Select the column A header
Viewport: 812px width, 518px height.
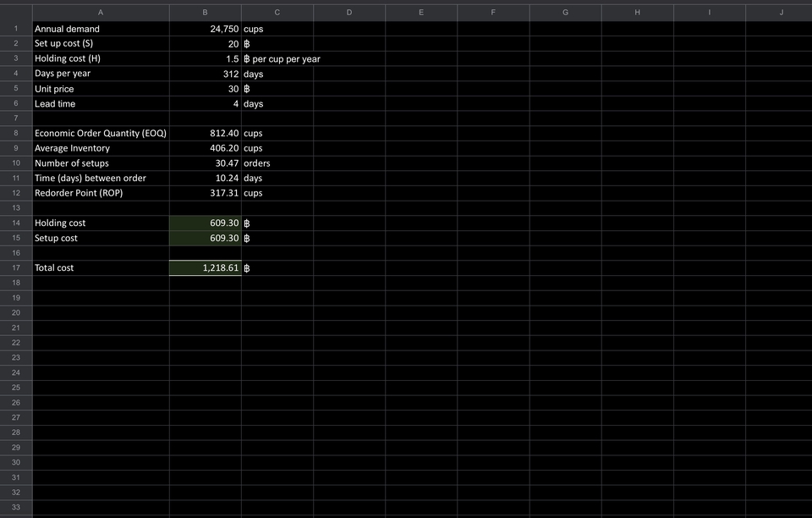[101, 13]
